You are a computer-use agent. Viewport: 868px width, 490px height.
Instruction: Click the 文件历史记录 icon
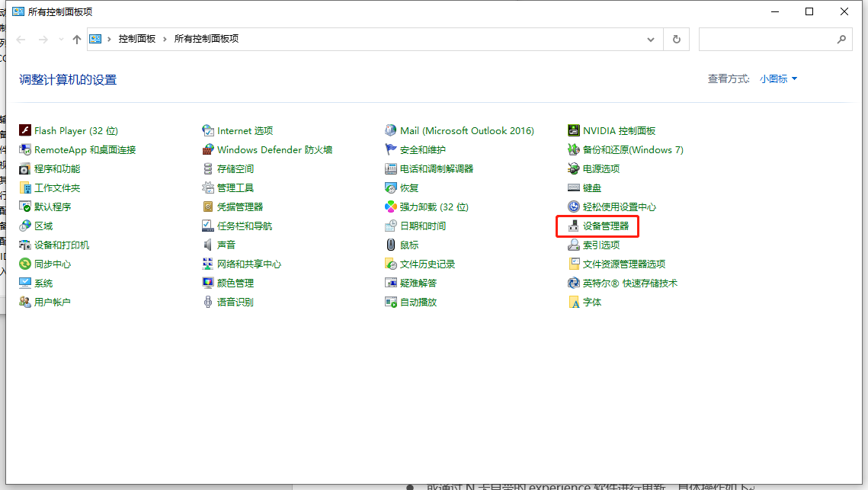391,264
